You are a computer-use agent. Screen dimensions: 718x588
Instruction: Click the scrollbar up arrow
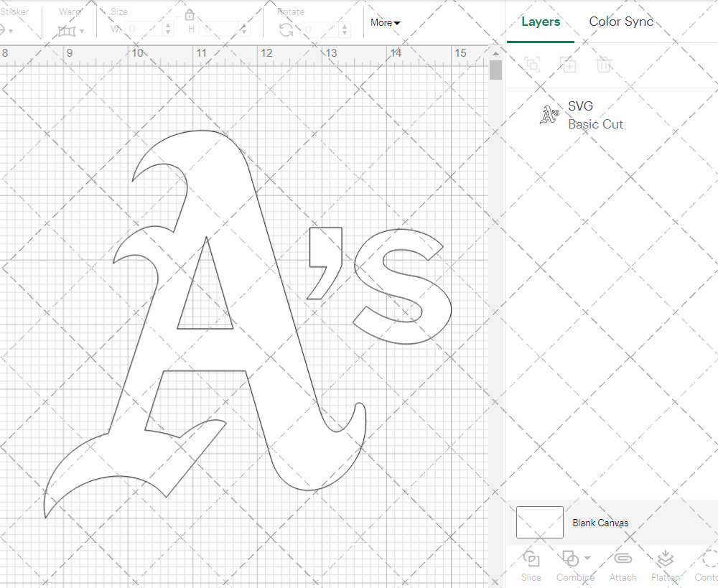[x=495, y=54]
